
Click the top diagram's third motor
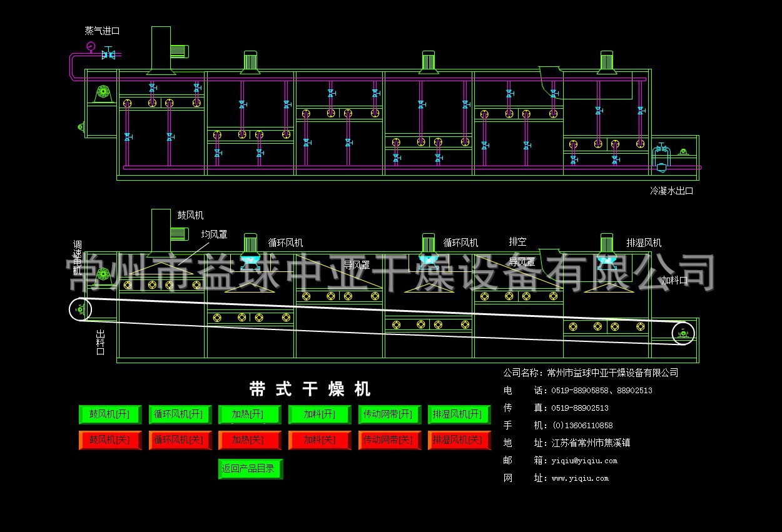pos(606,63)
